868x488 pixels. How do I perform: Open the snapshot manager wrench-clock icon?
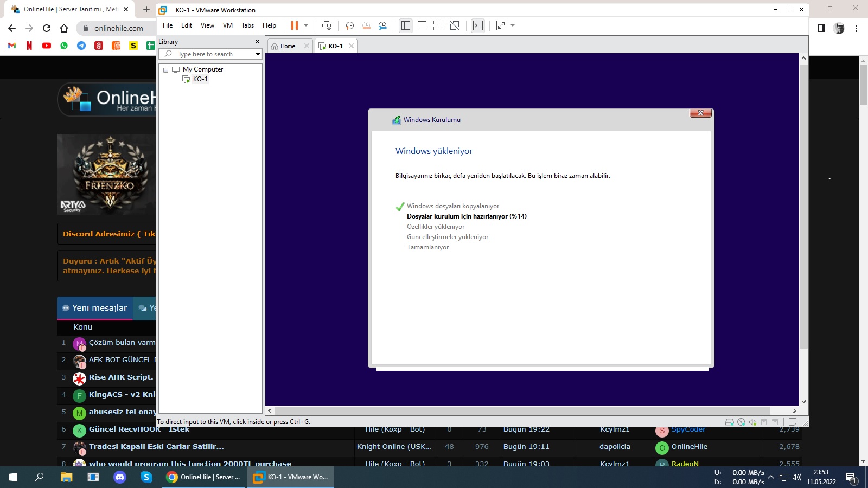pyautogui.click(x=382, y=25)
